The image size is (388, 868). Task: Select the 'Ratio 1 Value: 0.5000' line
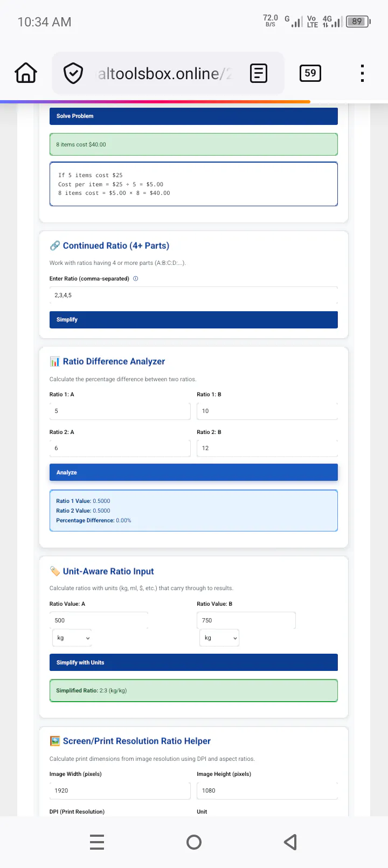point(83,501)
